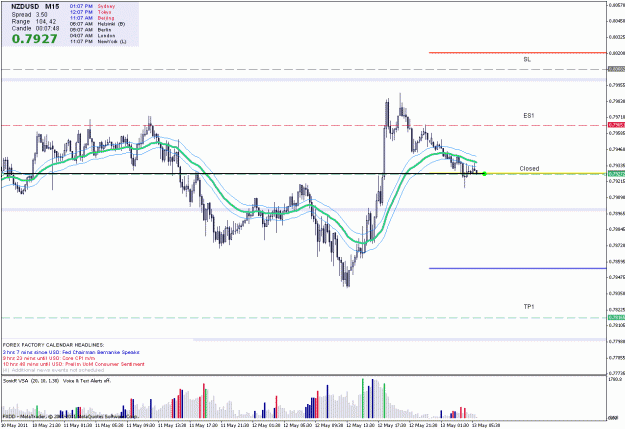Click the Closed label text

point(529,169)
